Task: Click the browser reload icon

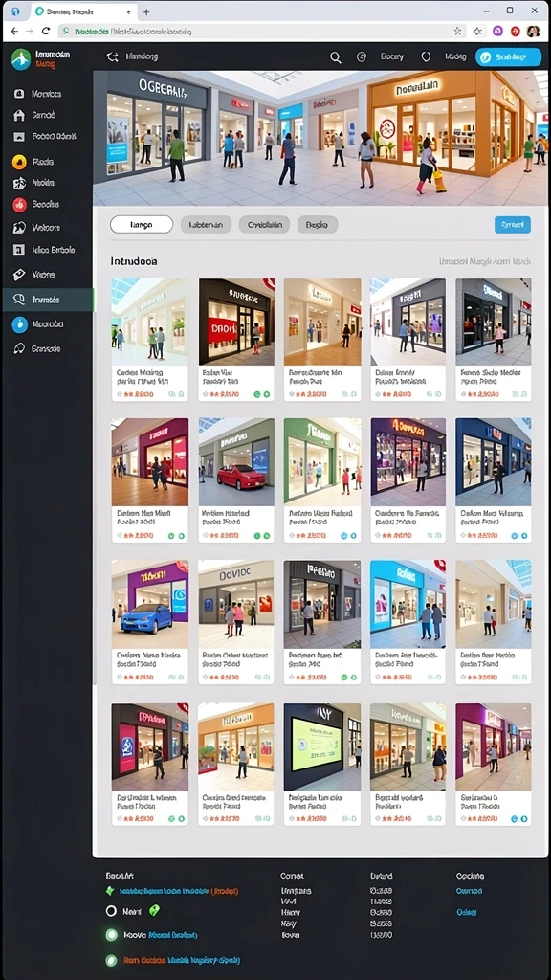Action: click(46, 31)
